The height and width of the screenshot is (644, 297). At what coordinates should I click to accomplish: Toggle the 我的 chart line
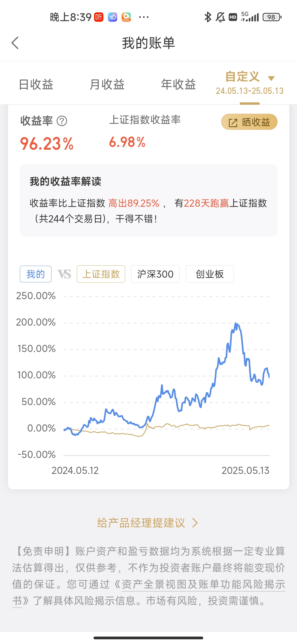[x=35, y=274]
